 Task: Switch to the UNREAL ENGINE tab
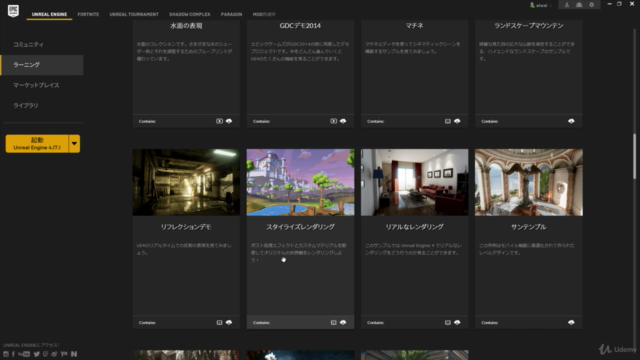(49, 14)
